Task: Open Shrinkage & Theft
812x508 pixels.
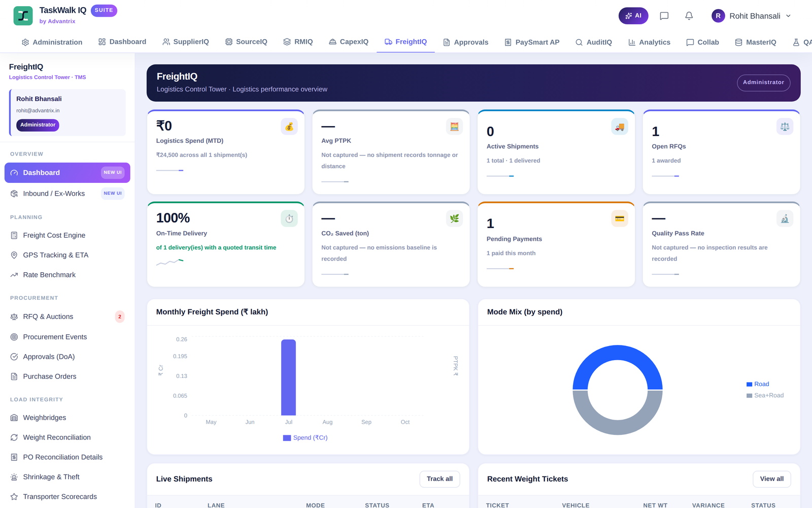Action: tap(67, 477)
